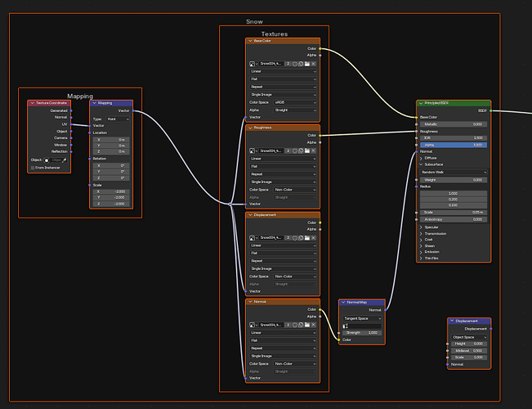The height and width of the screenshot is (409, 532).
Task: Expand the Sheen panel
Action: tap(421, 246)
